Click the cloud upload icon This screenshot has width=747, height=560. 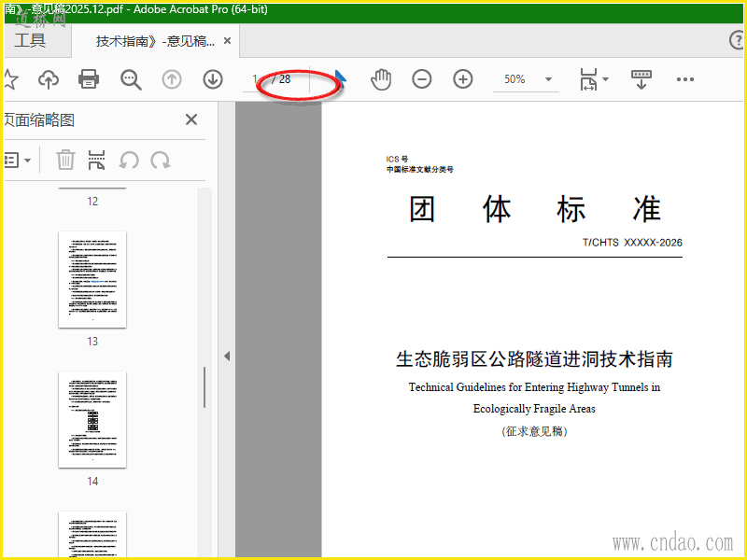point(49,79)
